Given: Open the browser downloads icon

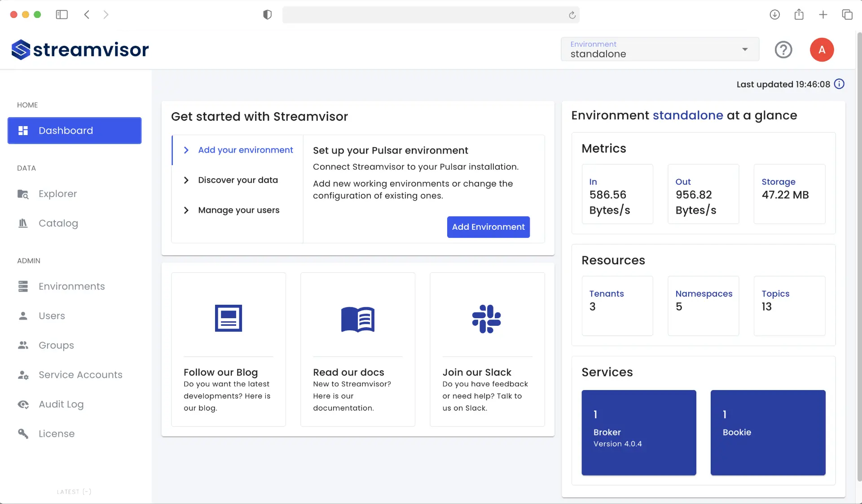Looking at the screenshot, I should (x=774, y=15).
